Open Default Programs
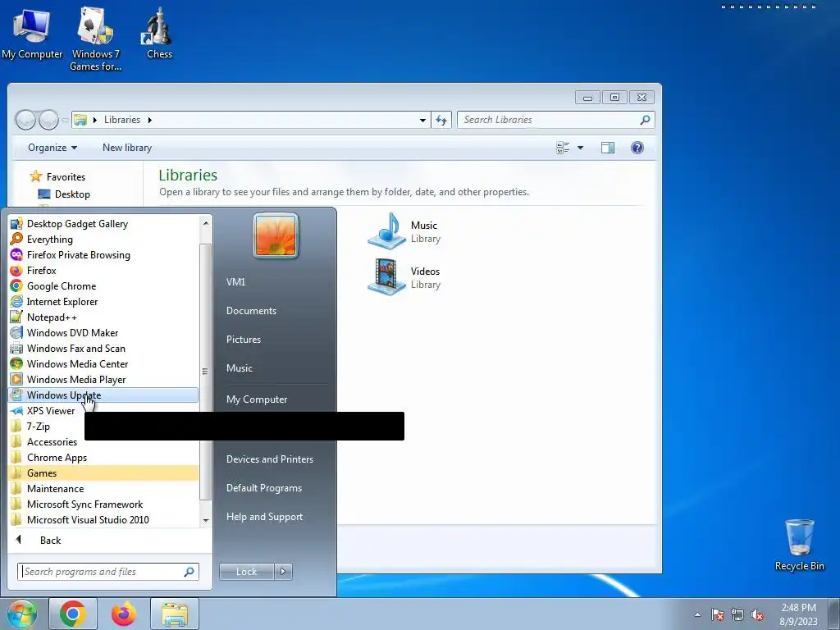Screen dimensions: 840x630 tap(263, 488)
